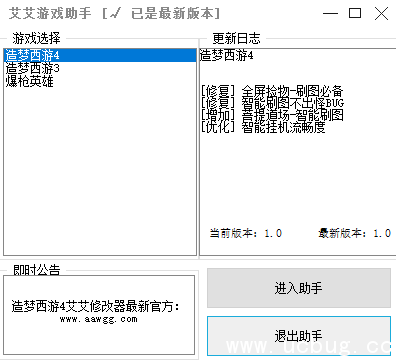This screenshot has height=361, width=396.
Task: Select 造梦西游4 in the game list
Action: pos(100,55)
